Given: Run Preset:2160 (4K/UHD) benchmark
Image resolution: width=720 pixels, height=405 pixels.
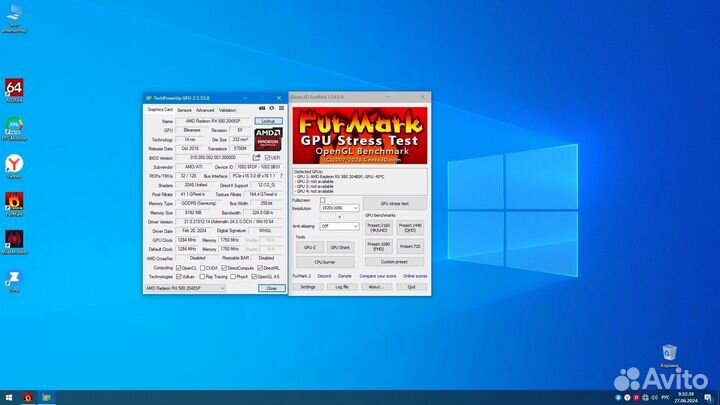Looking at the screenshot, I should point(378,228).
